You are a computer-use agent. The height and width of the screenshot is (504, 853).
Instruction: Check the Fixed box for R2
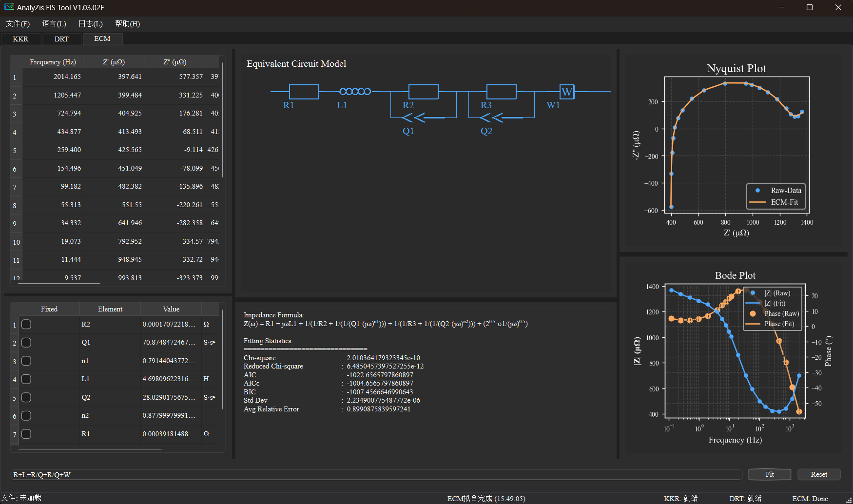tap(26, 325)
